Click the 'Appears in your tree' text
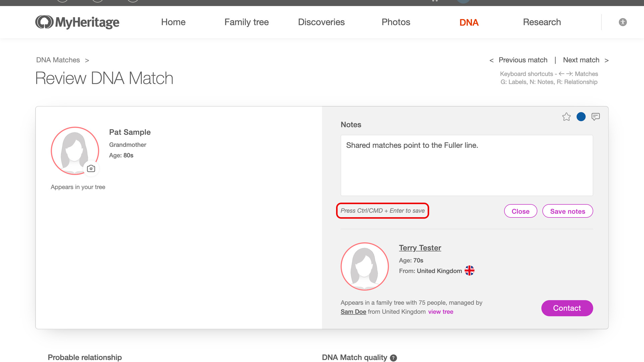This screenshot has width=644, height=362. tap(78, 187)
